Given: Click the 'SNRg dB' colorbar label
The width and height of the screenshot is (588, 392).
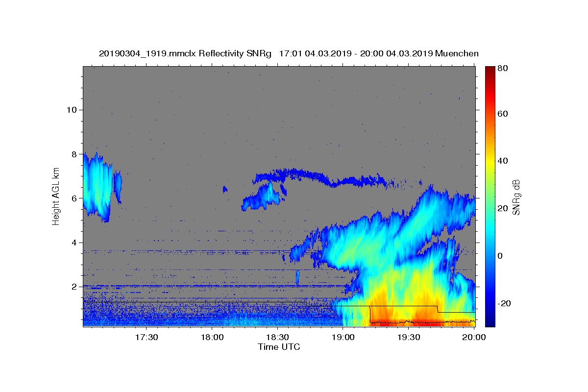Looking at the screenshot, I should tap(515, 197).
